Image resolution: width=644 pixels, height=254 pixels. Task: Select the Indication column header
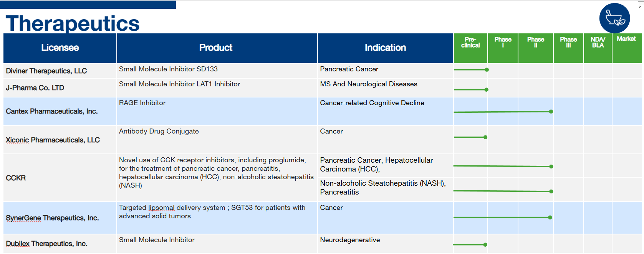(x=385, y=48)
